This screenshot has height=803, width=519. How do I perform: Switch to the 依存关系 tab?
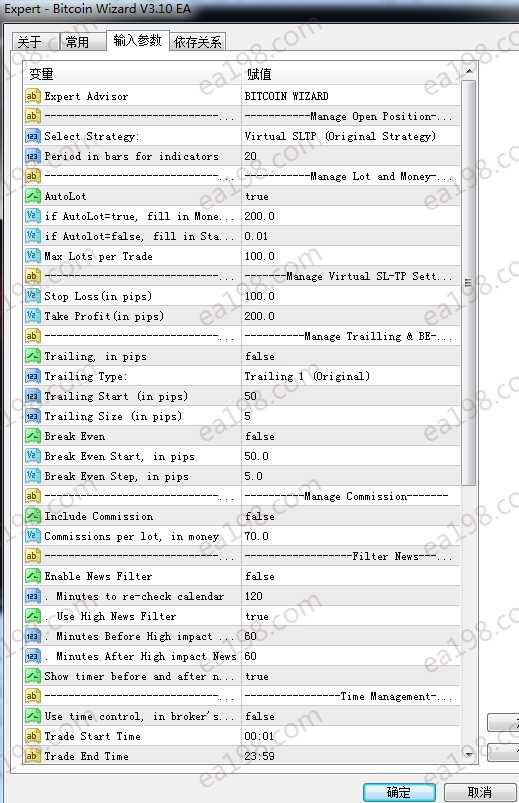coord(198,42)
